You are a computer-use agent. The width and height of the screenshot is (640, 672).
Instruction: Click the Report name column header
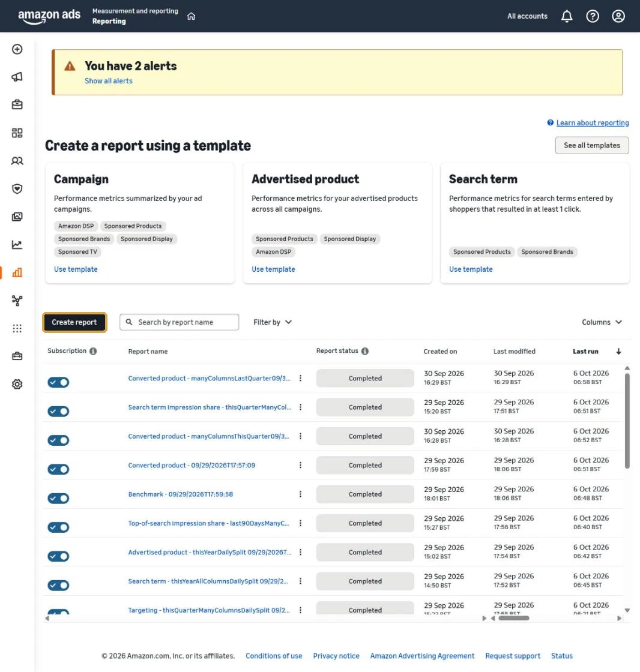[x=148, y=352]
